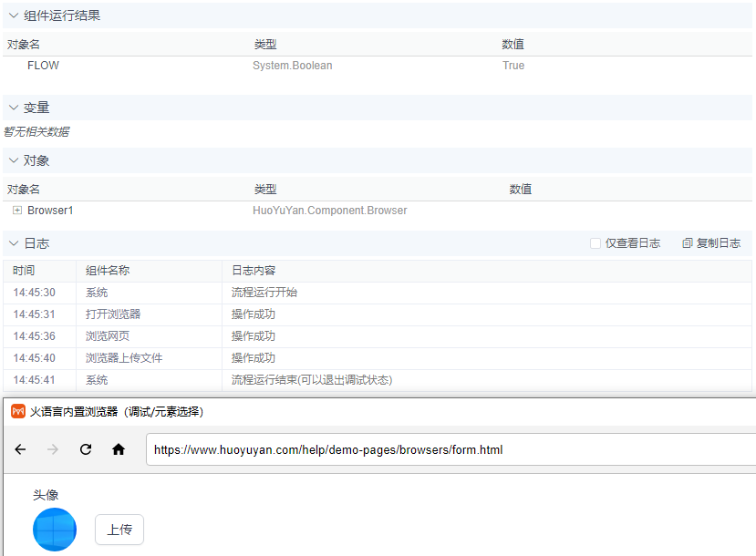The width and height of the screenshot is (756, 556).
Task: Click the 火语言 logo on the browser title bar
Action: tap(17, 412)
